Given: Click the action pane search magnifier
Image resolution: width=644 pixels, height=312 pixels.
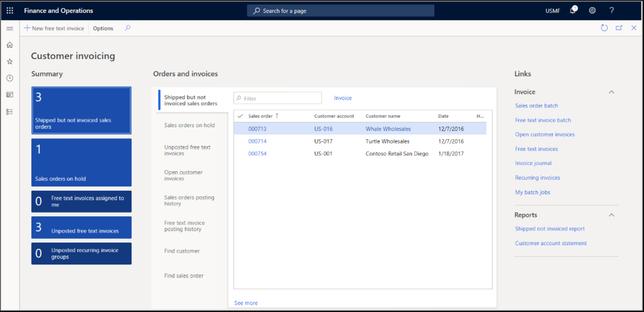Looking at the screenshot, I should point(128,28).
